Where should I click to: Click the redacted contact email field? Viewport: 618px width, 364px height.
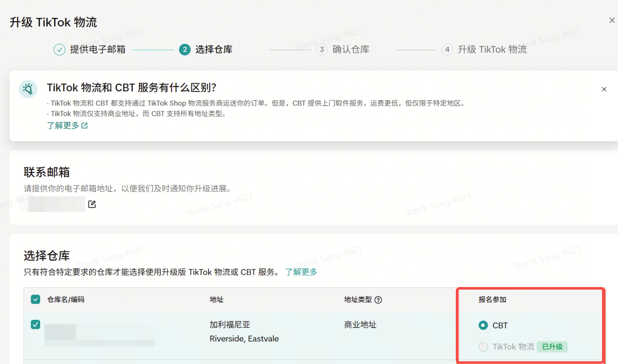(57, 204)
